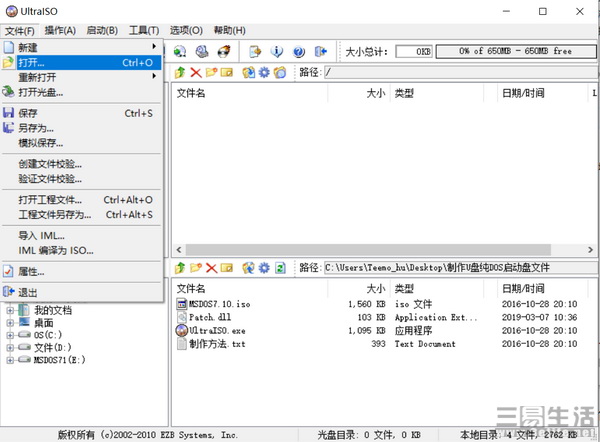
Task: Expand the 我的文档 tree node
Action: point(10,310)
